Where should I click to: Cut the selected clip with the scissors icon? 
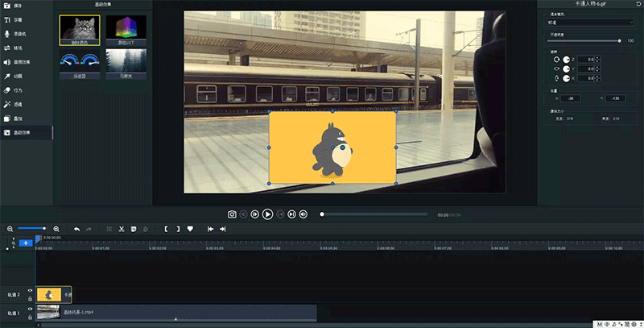pyautogui.click(x=122, y=229)
